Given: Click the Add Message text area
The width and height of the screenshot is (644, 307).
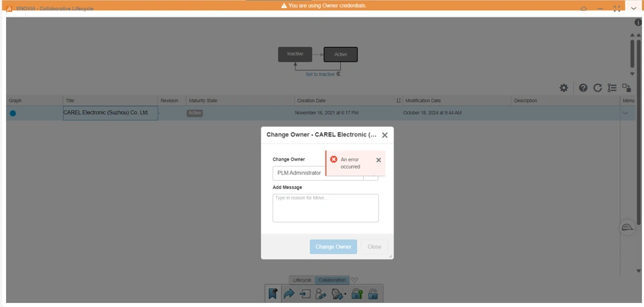Looking at the screenshot, I should 326,208.
